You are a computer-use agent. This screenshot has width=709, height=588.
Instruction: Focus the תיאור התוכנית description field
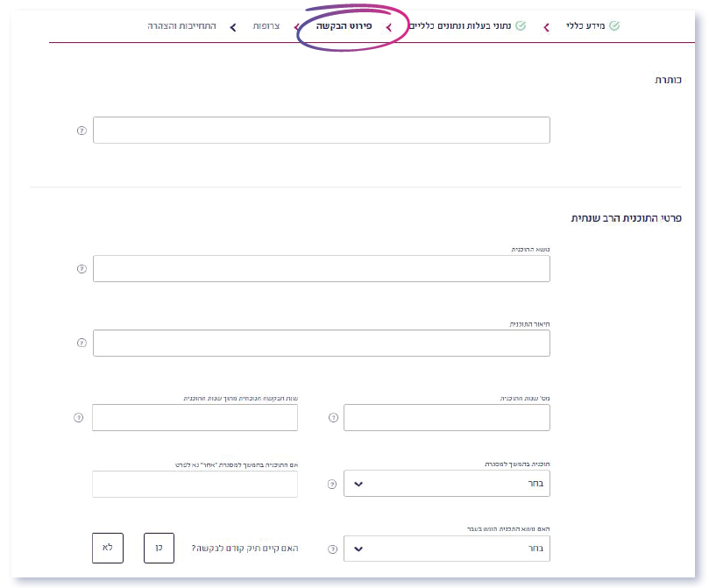(x=321, y=344)
